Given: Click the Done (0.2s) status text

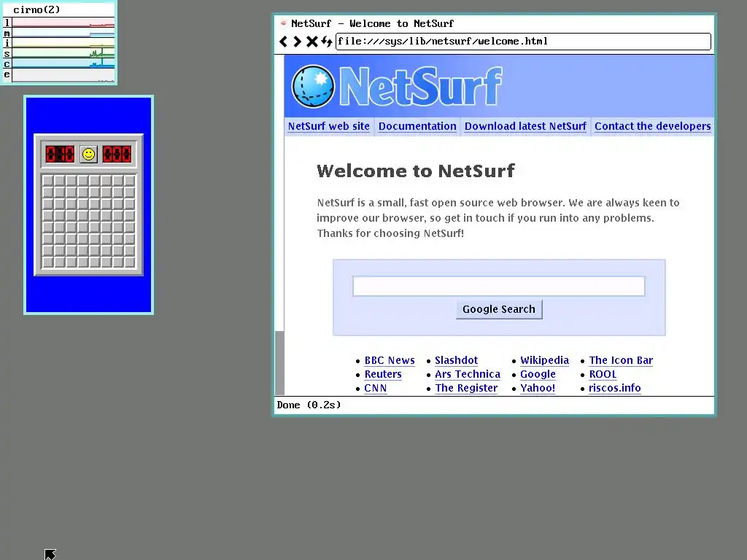Looking at the screenshot, I should [x=309, y=405].
